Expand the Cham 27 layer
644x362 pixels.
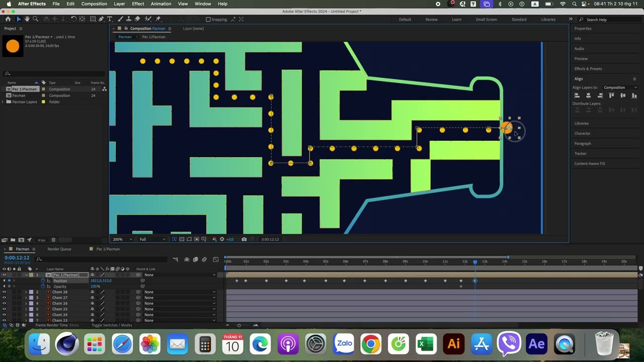pyautogui.click(x=26, y=298)
